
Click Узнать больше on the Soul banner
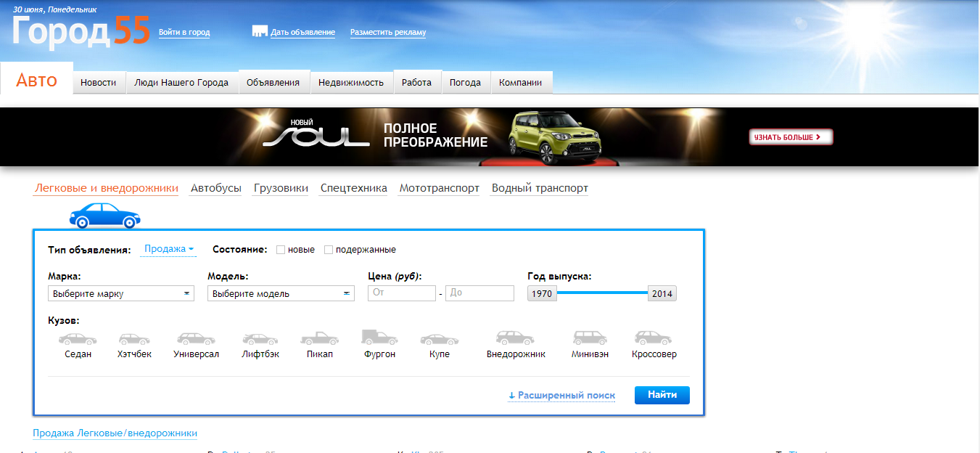(x=791, y=136)
